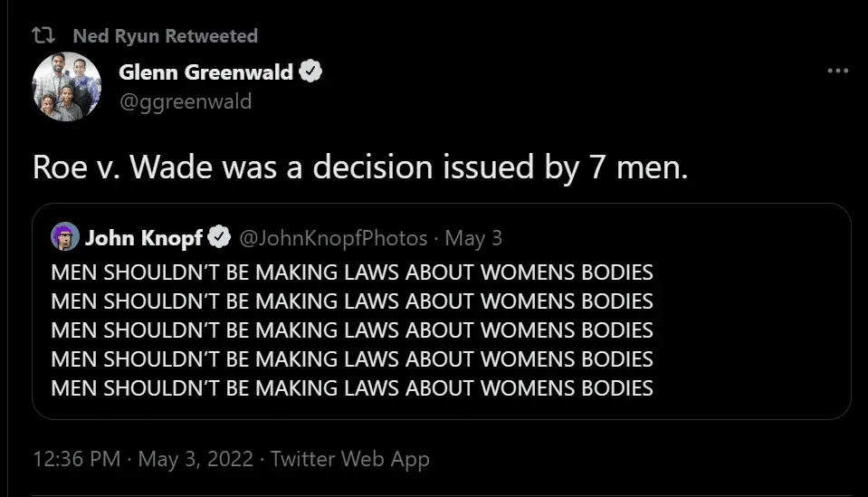868x497 pixels.
Task: Click the last line of quoted tweet text
Action: [352, 388]
